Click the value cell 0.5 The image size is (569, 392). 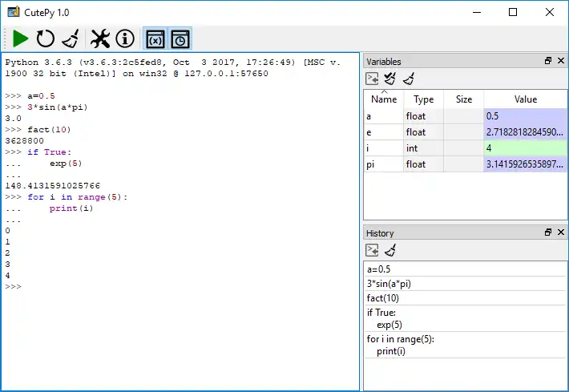[525, 116]
